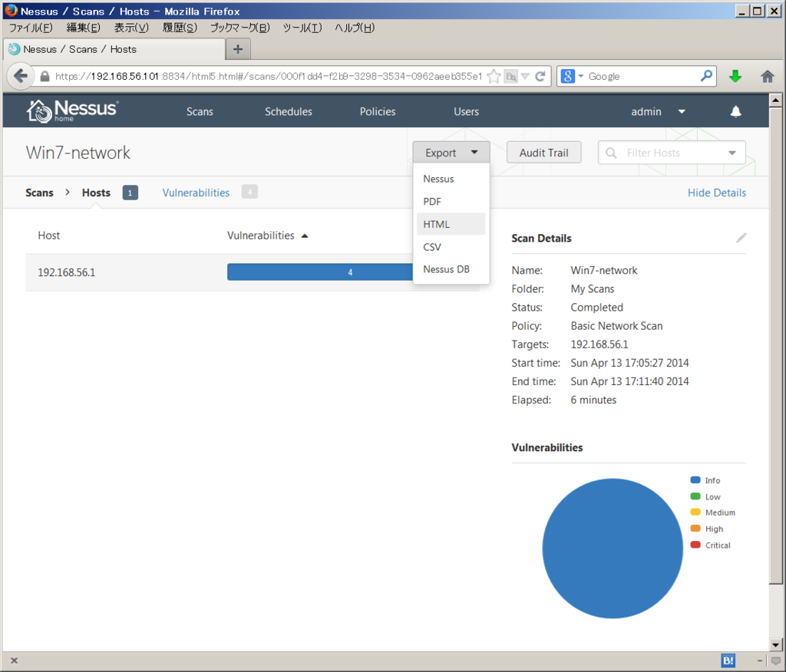This screenshot has height=672, width=786.
Task: Click the blue vulnerability bar showing 4
Action: pos(320,272)
